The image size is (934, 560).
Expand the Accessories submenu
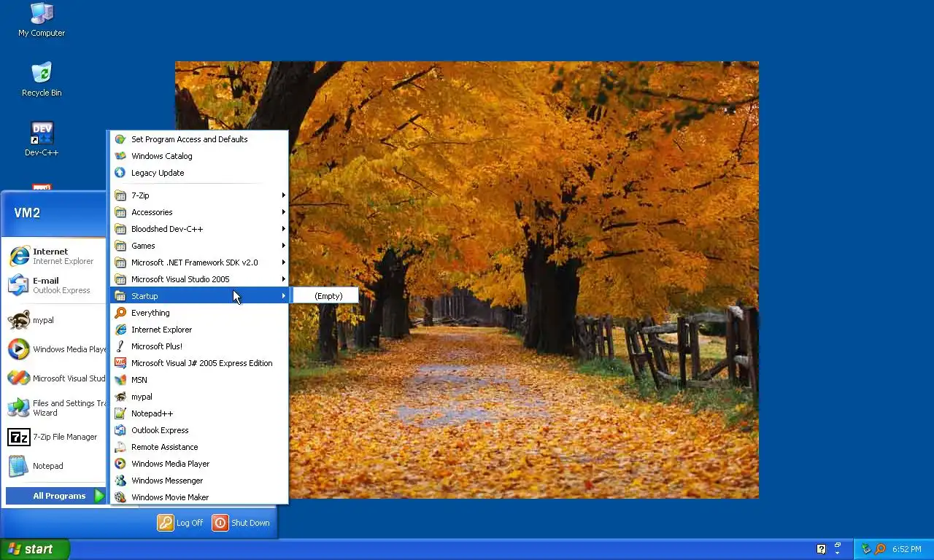(x=198, y=212)
